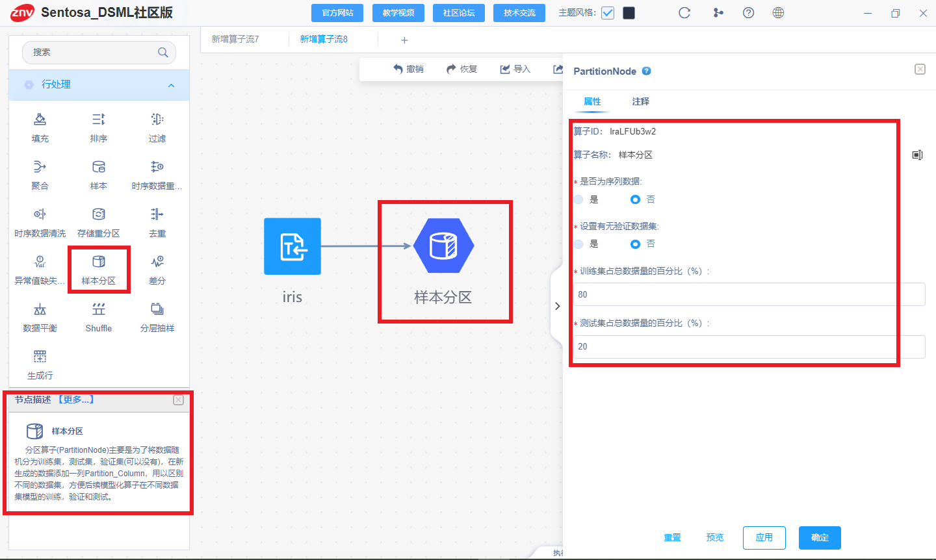Click the search magnifier icon
This screenshot has width=936, height=560.
pyautogui.click(x=163, y=53)
